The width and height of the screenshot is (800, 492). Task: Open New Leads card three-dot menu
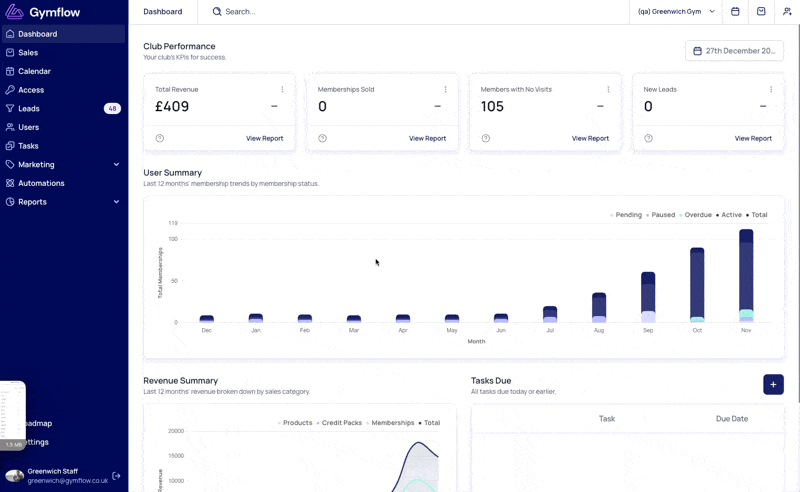coord(771,89)
